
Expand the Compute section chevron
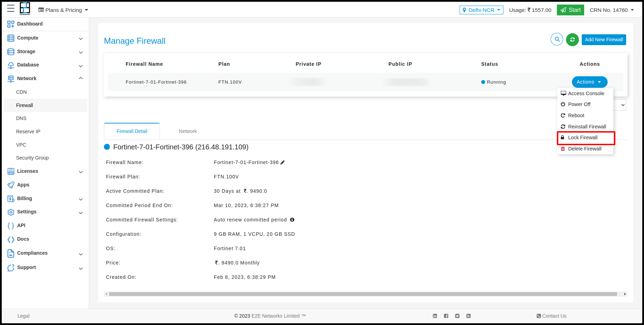tap(81, 38)
